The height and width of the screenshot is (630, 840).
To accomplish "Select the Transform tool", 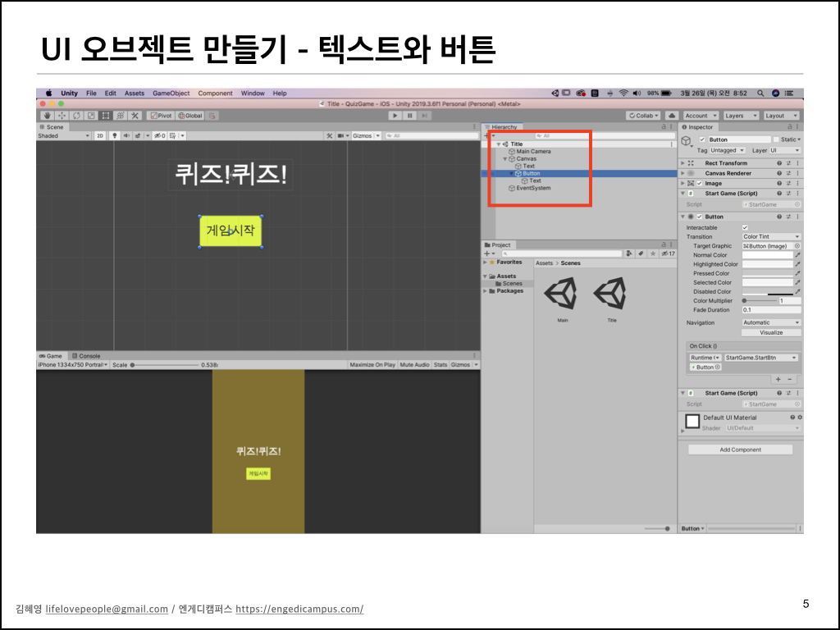I will pyautogui.click(x=121, y=115).
